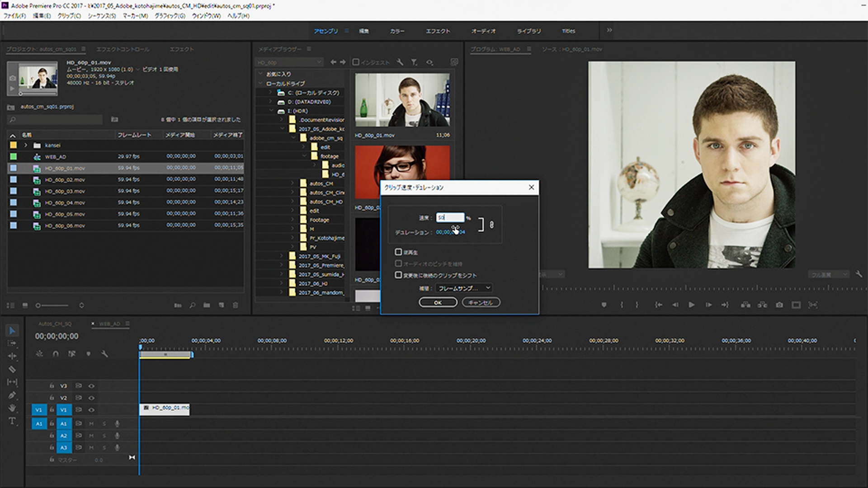Toggle V1 track eye visibility
868x488 pixels.
[91, 410]
